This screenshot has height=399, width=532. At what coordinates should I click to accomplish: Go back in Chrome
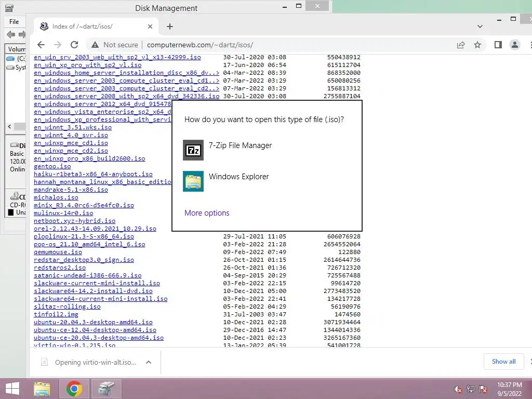pos(41,45)
